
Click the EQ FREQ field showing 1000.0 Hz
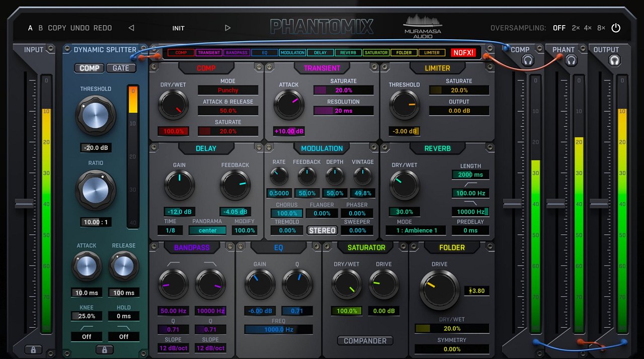coord(278,329)
